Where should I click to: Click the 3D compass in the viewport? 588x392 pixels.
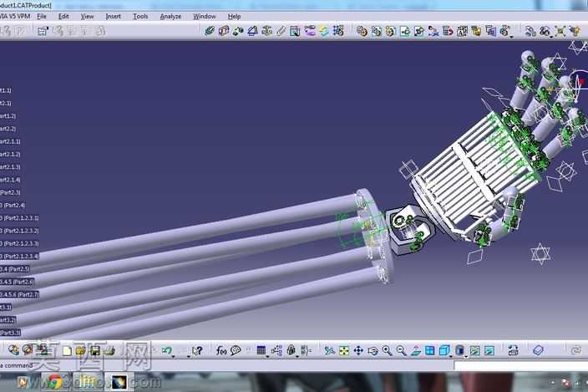tap(580, 80)
